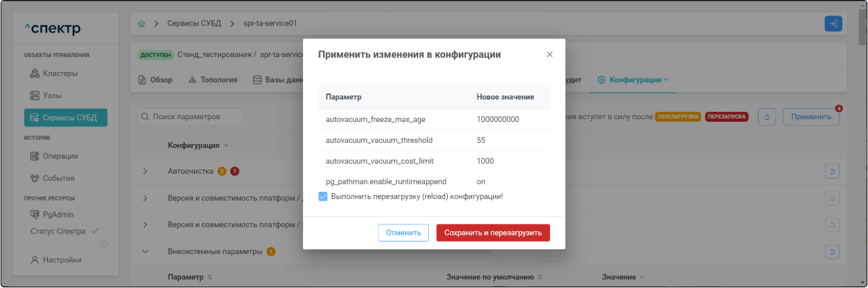Close the Применить изменения dialog
The width and height of the screenshot is (868, 288).
pyautogui.click(x=549, y=54)
